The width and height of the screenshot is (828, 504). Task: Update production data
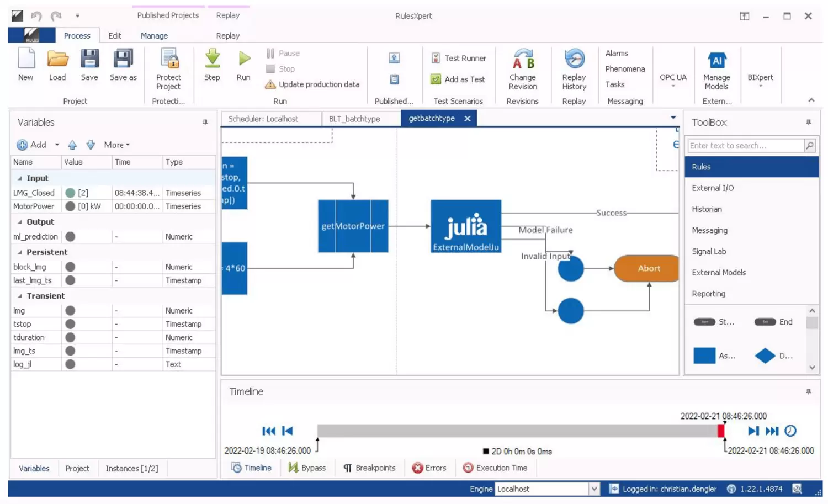312,84
